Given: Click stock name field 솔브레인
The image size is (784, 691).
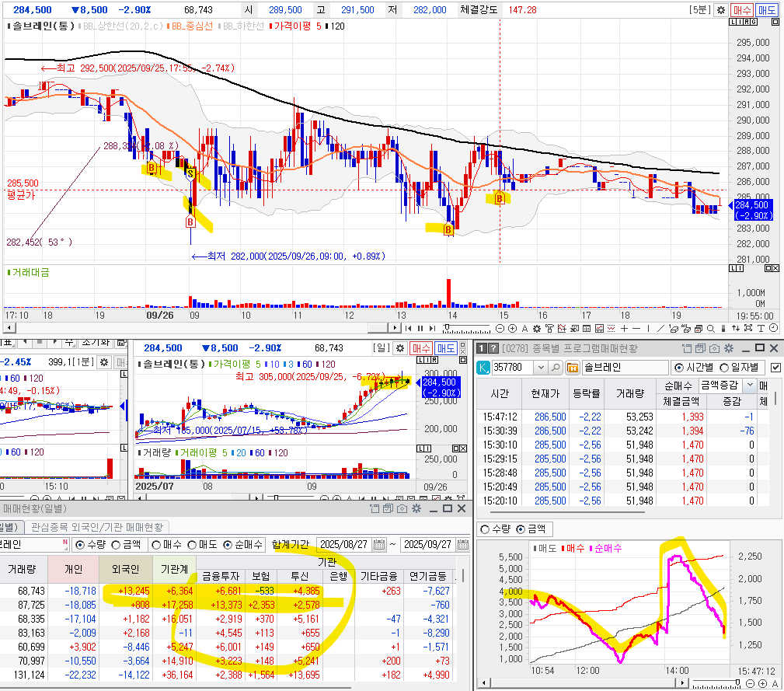Looking at the screenshot, I should click(625, 368).
